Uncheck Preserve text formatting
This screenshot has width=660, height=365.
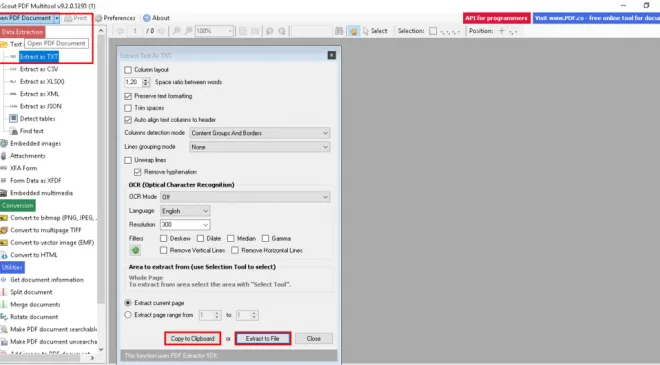[128, 96]
